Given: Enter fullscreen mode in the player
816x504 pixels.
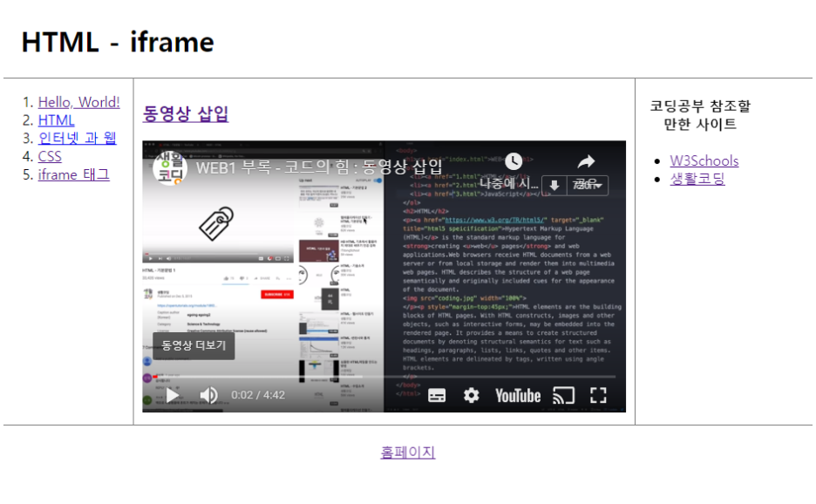Looking at the screenshot, I should (598, 396).
